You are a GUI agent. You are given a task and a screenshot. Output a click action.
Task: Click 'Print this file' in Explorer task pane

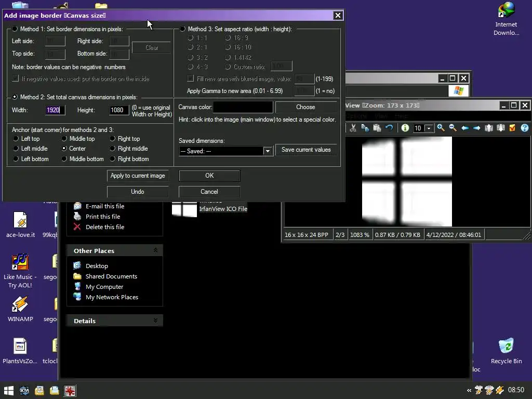[x=103, y=217]
